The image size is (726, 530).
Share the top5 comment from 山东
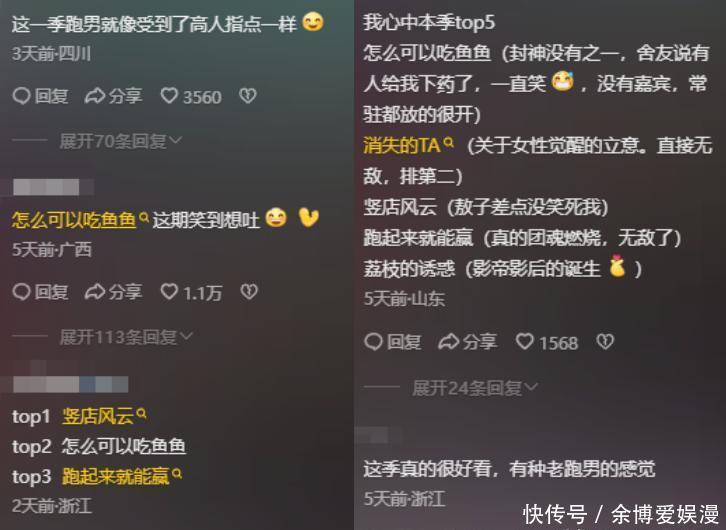coord(468,342)
